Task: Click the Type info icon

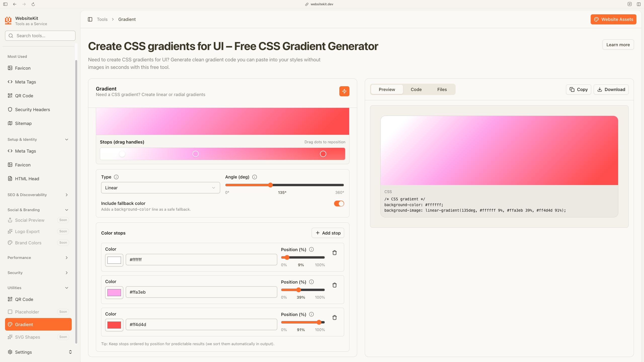Action: (x=116, y=177)
